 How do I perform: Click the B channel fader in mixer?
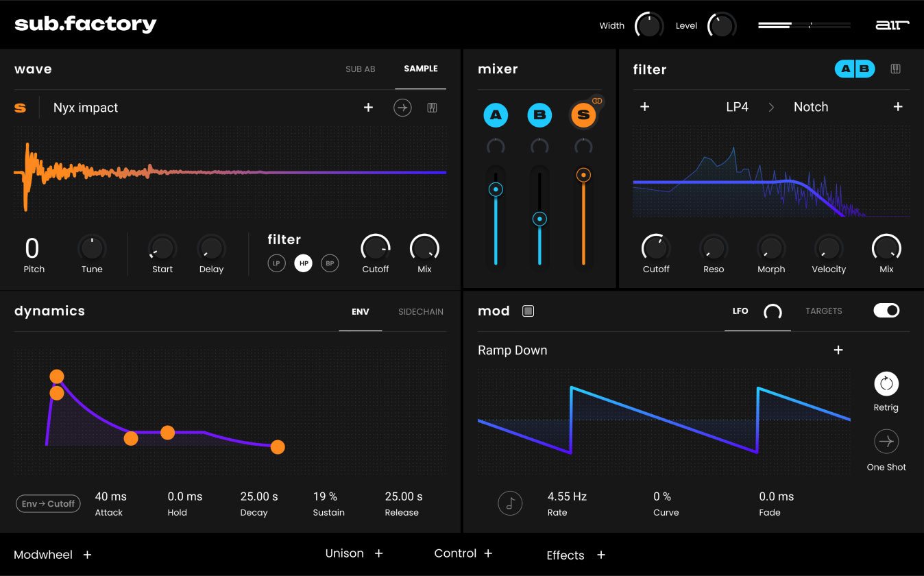[x=539, y=219]
